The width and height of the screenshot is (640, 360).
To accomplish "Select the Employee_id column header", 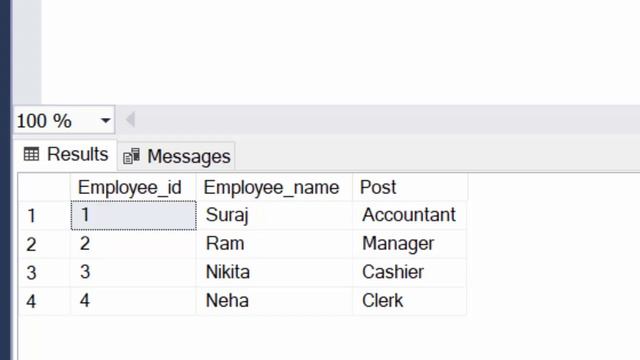I will click(133, 187).
